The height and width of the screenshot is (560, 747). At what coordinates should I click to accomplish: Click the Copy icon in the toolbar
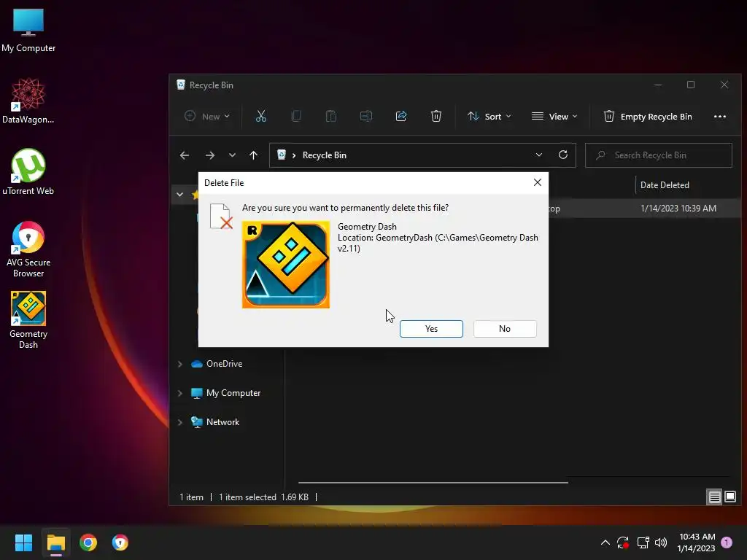pyautogui.click(x=296, y=116)
